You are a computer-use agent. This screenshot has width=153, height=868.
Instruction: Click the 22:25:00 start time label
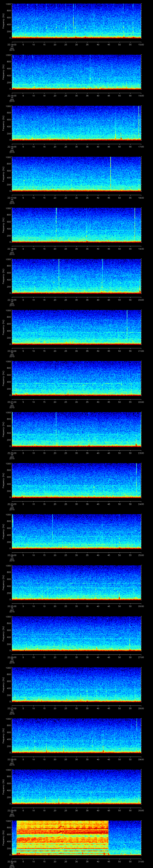click(x=12, y=606)
